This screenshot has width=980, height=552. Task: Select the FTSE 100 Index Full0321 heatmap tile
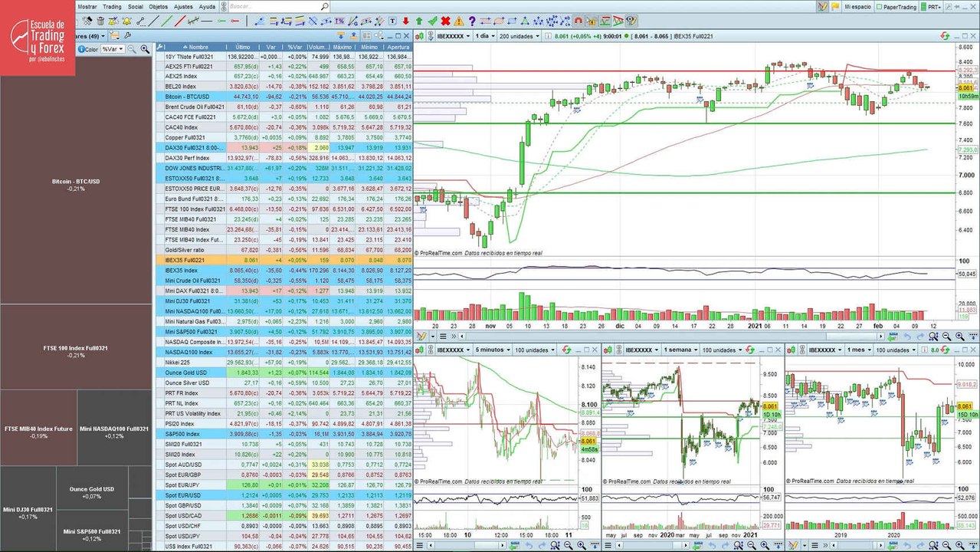(x=76, y=347)
